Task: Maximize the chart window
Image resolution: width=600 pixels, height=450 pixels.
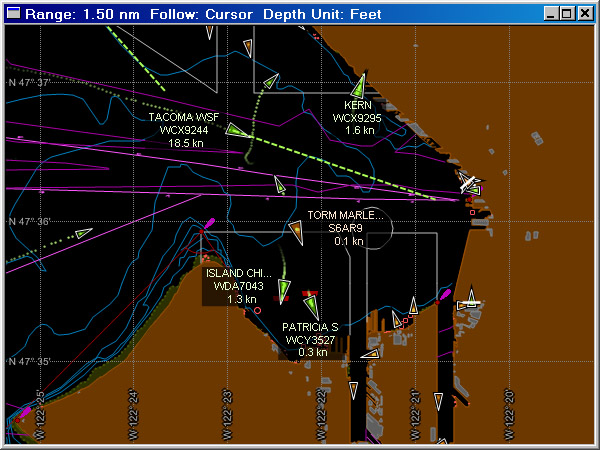Action: coord(566,14)
